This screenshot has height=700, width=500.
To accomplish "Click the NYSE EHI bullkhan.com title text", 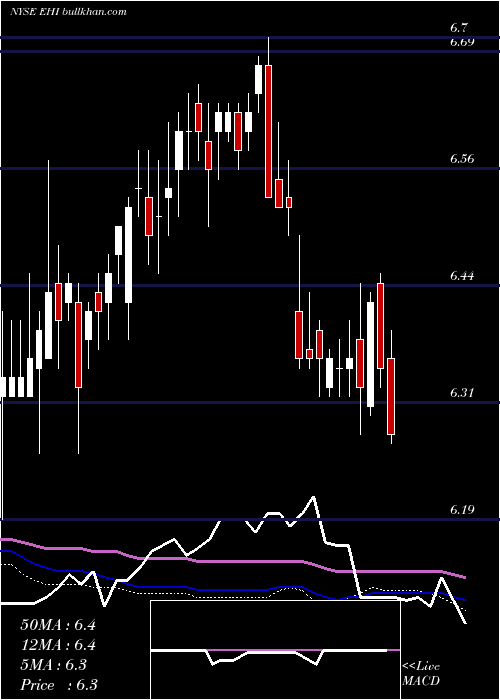I will tap(68, 11).
